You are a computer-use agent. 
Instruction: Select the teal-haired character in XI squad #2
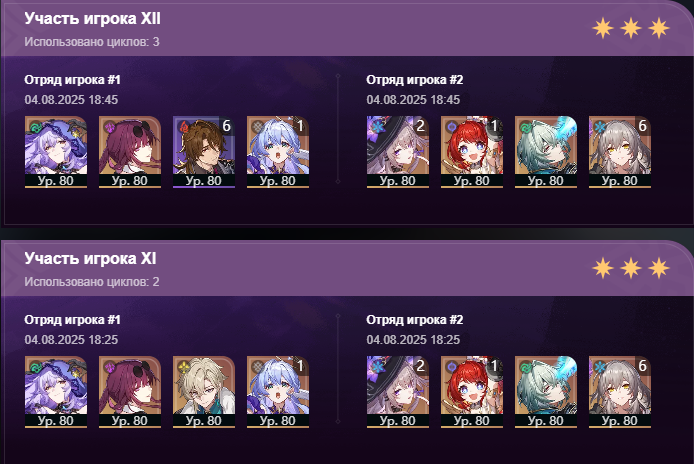point(546,392)
